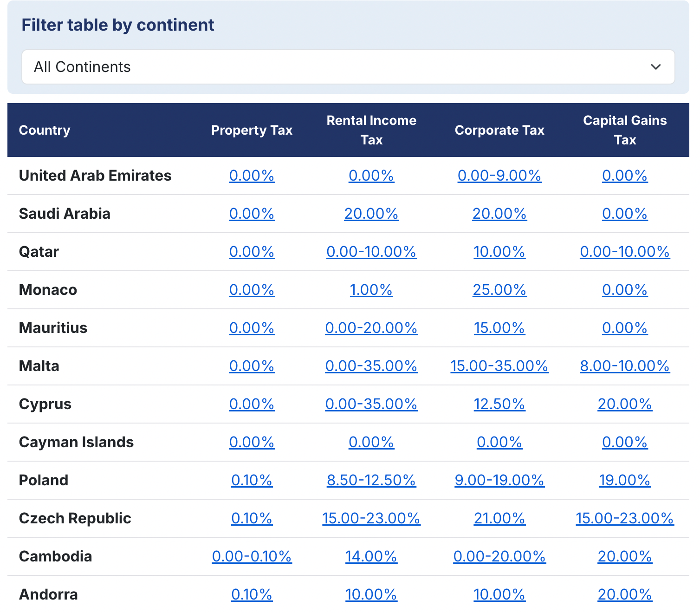
Task: Click Czech Republic corporate tax 21.00% link
Action: (499, 518)
